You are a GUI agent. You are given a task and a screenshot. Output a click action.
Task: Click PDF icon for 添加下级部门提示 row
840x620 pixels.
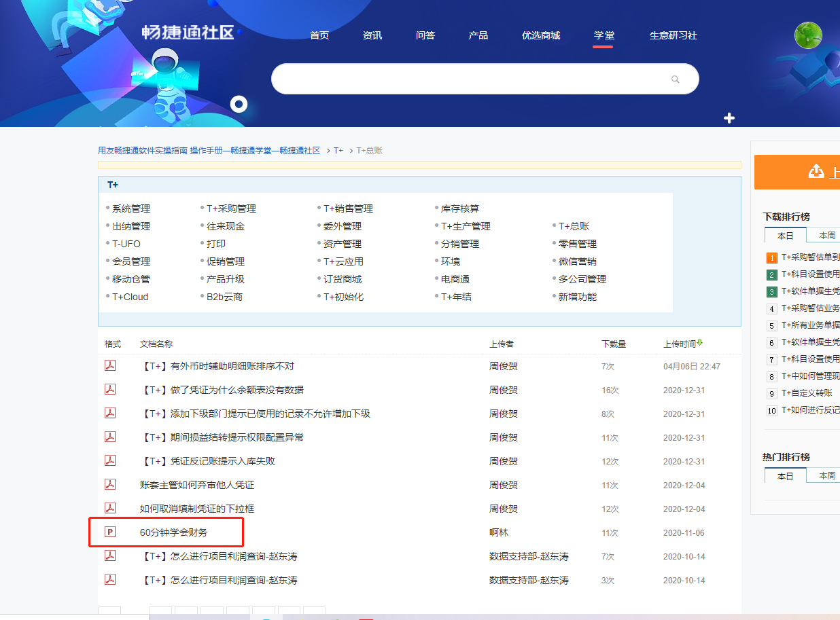(109, 414)
